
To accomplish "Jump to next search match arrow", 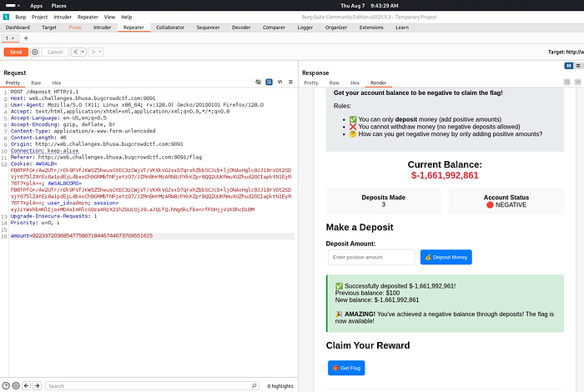I will point(38,385).
